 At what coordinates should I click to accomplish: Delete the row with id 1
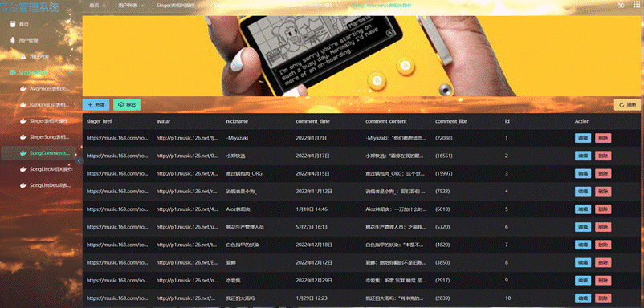coord(603,138)
